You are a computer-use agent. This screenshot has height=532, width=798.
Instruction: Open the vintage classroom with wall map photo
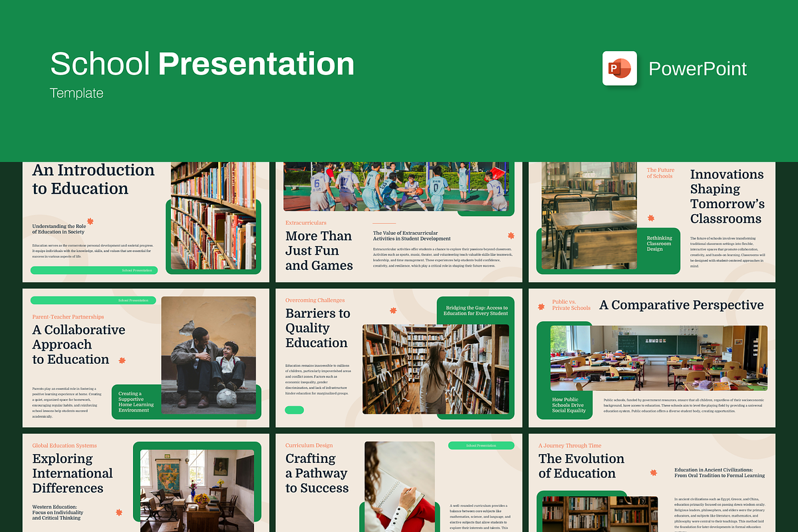coord(197,491)
